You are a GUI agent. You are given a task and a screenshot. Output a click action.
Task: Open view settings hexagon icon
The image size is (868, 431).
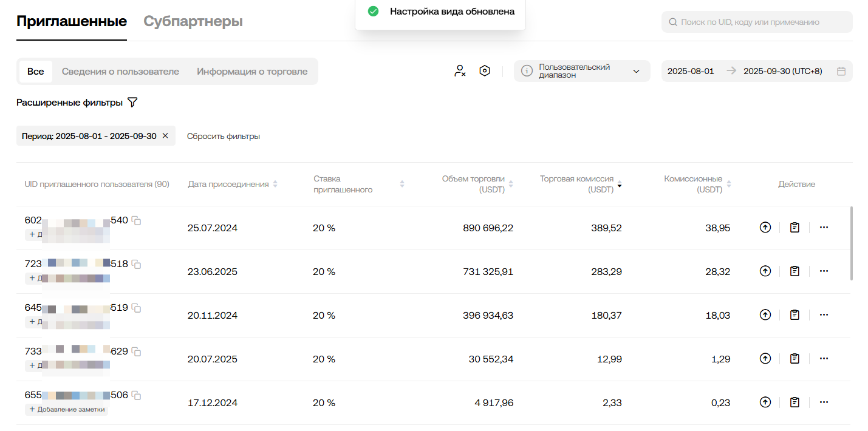pyautogui.click(x=484, y=71)
